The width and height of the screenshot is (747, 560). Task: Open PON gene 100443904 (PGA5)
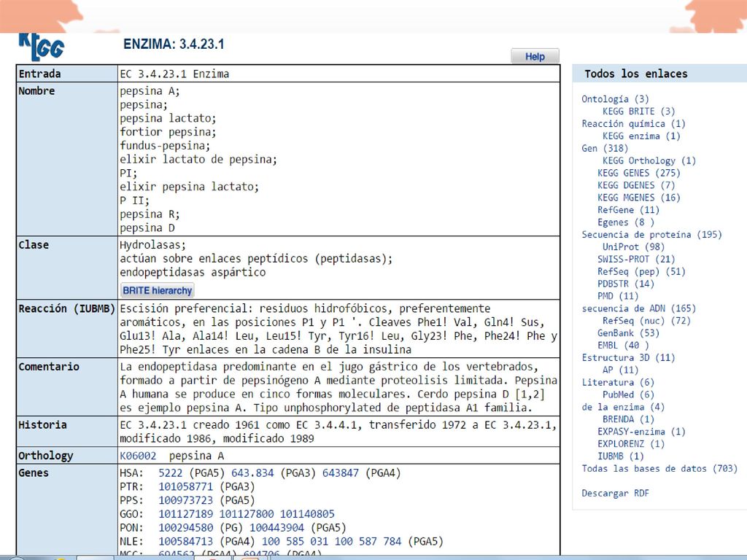click(276, 528)
